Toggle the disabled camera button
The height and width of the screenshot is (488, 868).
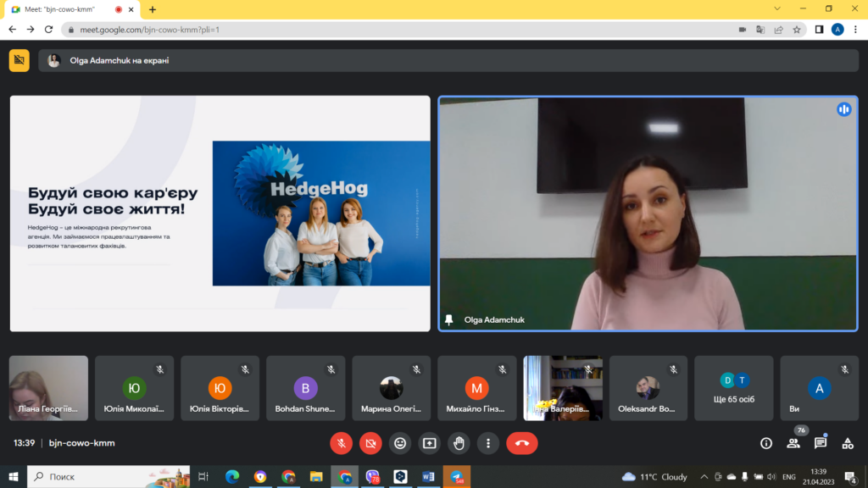[370, 442]
